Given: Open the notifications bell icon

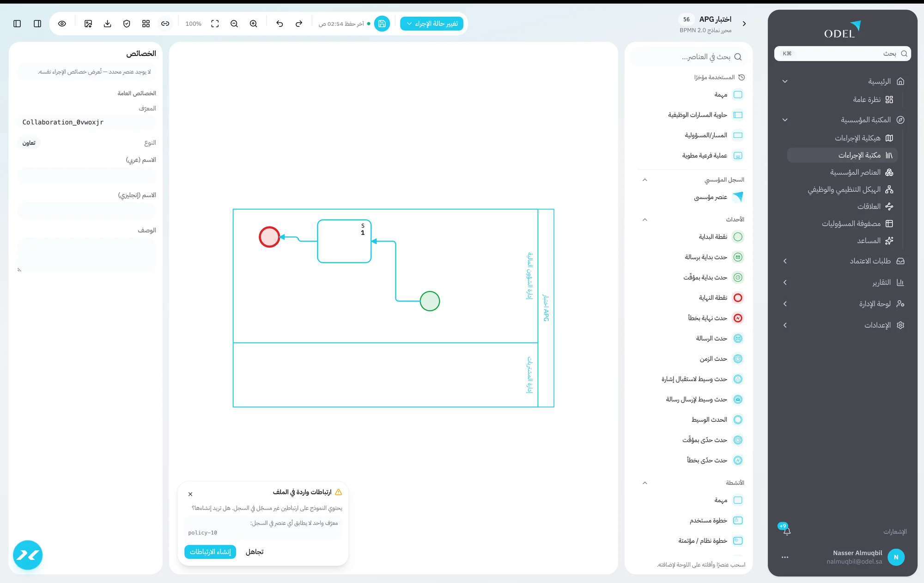Looking at the screenshot, I should [x=787, y=531].
